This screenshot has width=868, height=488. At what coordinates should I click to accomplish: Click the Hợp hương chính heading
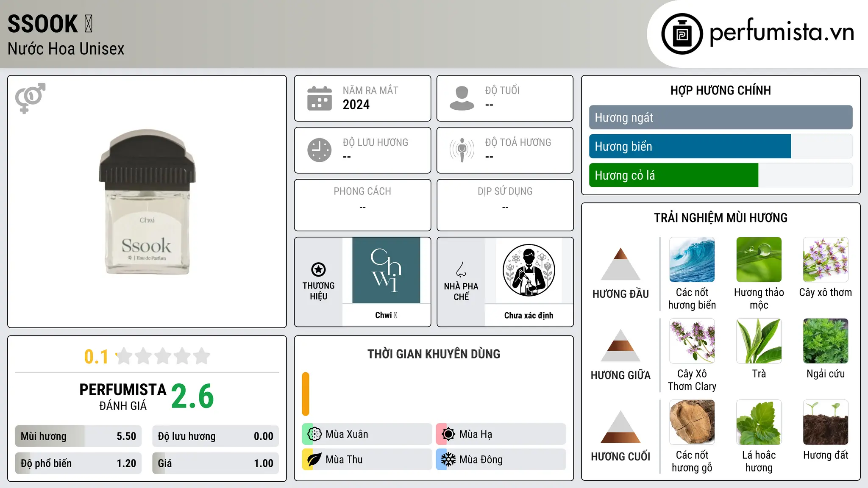(721, 90)
